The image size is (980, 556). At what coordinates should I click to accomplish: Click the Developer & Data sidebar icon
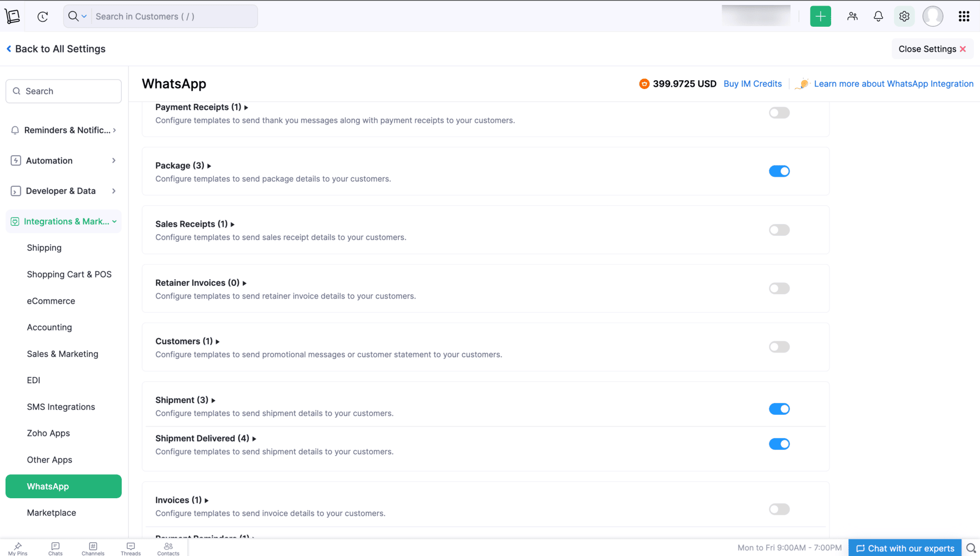(16, 191)
